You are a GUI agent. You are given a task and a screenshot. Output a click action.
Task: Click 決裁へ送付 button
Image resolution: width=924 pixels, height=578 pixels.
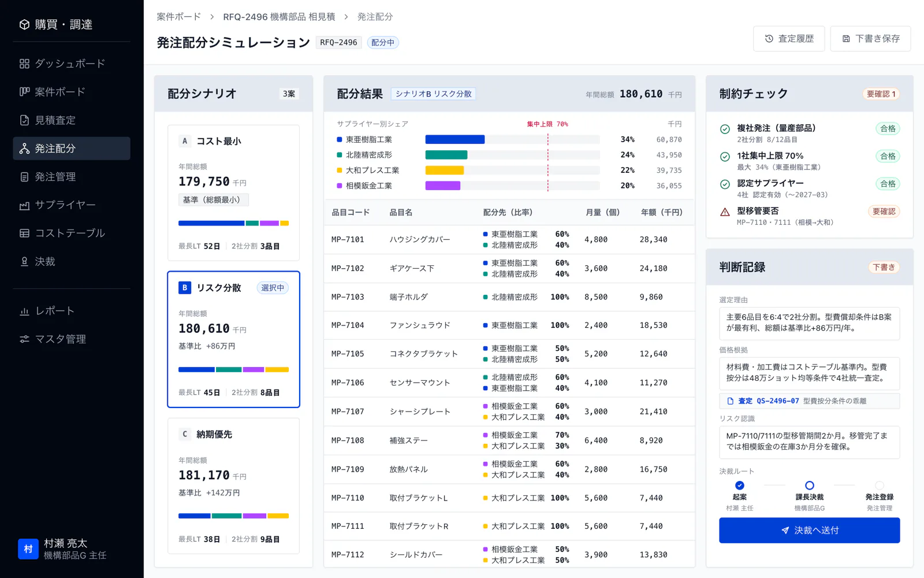(810, 531)
